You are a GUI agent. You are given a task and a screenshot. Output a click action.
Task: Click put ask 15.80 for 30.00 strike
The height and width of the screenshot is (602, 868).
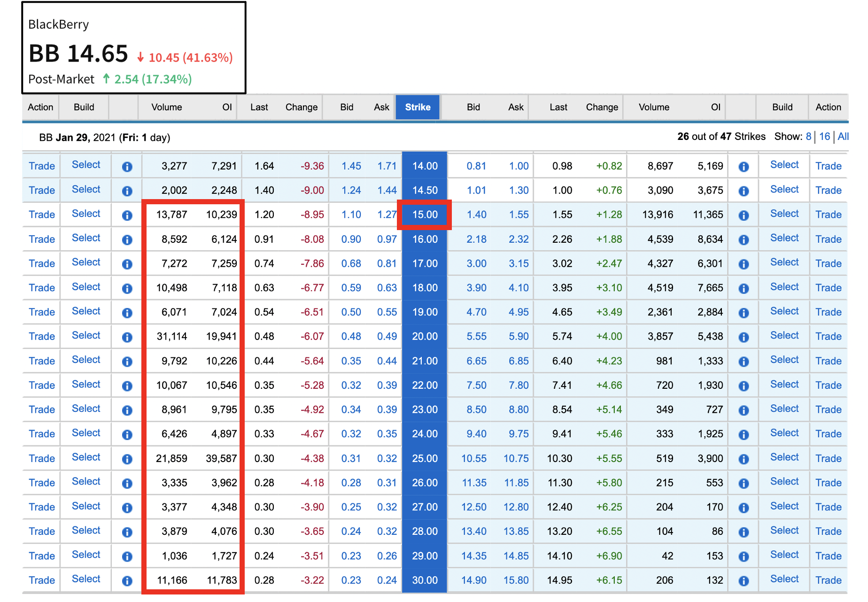pos(516,580)
